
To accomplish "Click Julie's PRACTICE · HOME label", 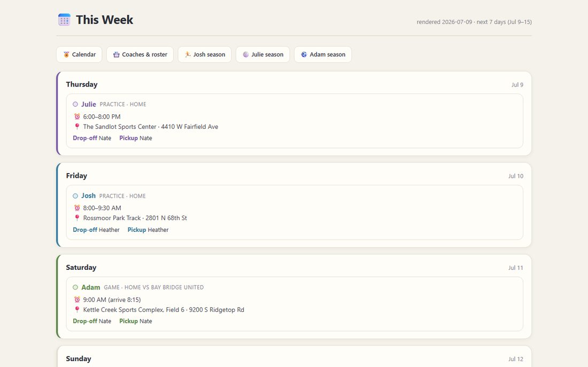I will tap(123, 104).
